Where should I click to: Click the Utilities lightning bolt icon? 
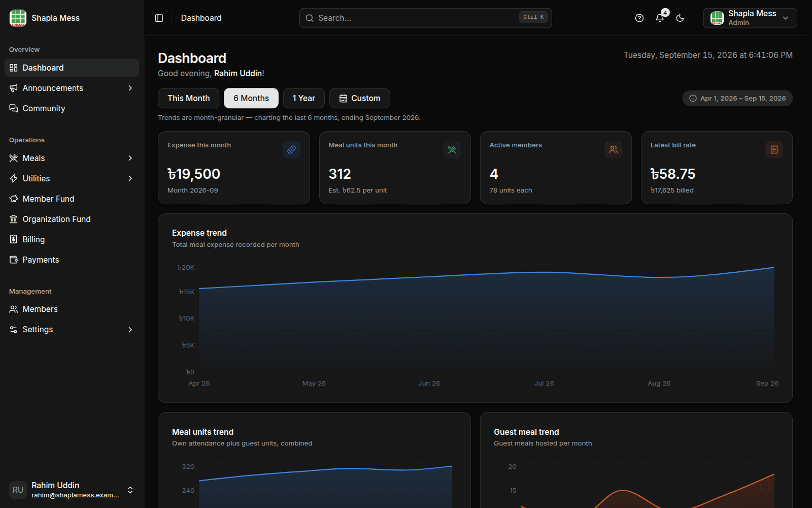[x=14, y=178]
